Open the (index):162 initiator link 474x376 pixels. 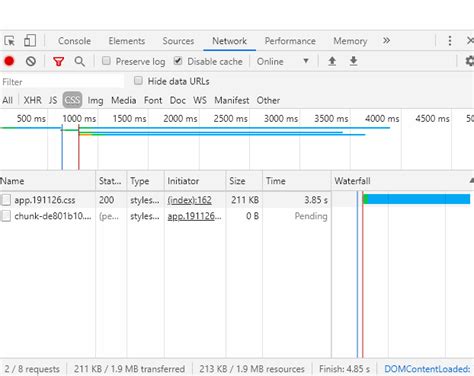(x=189, y=200)
